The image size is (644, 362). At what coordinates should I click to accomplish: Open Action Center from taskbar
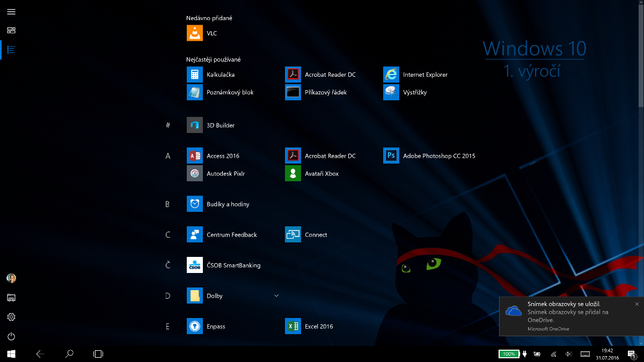click(x=632, y=354)
